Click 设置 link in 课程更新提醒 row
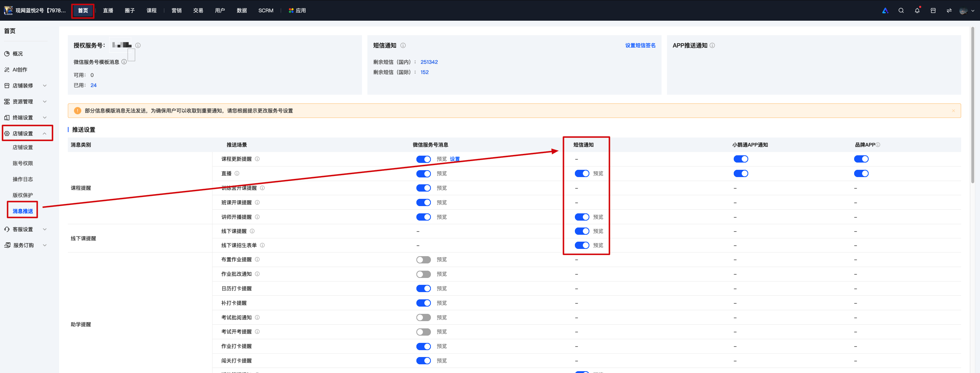Image resolution: width=980 pixels, height=373 pixels. [454, 159]
